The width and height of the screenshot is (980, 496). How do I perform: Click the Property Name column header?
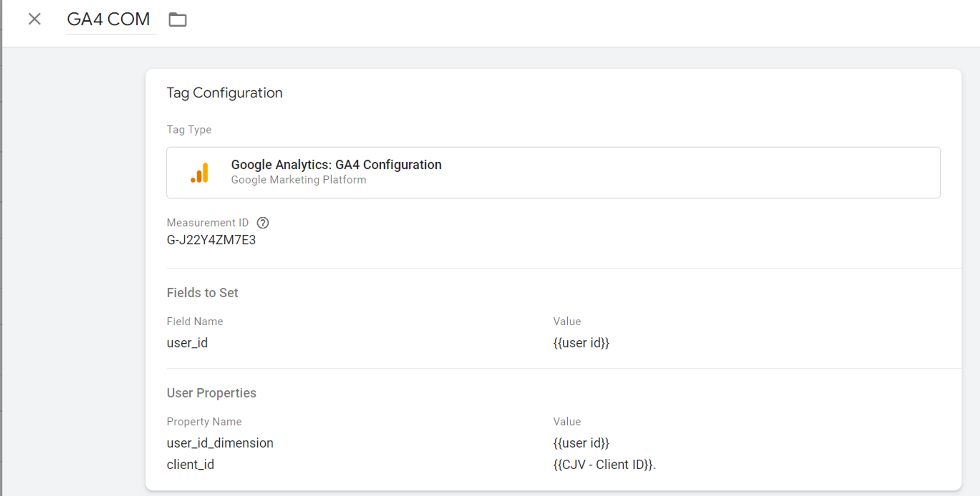204,422
